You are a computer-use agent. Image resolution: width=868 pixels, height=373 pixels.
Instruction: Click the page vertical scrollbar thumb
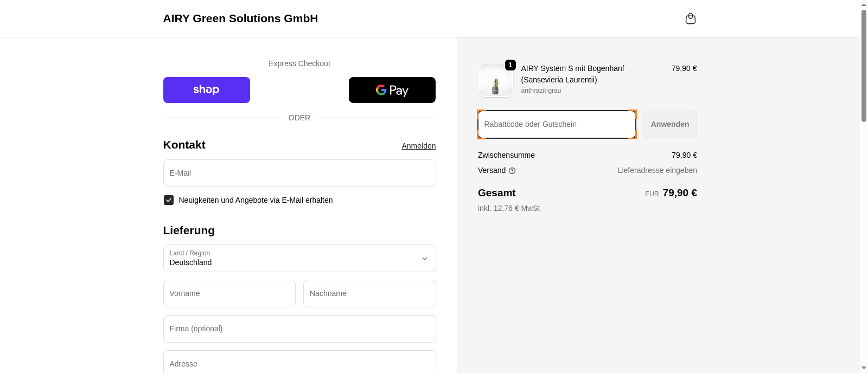click(x=864, y=65)
